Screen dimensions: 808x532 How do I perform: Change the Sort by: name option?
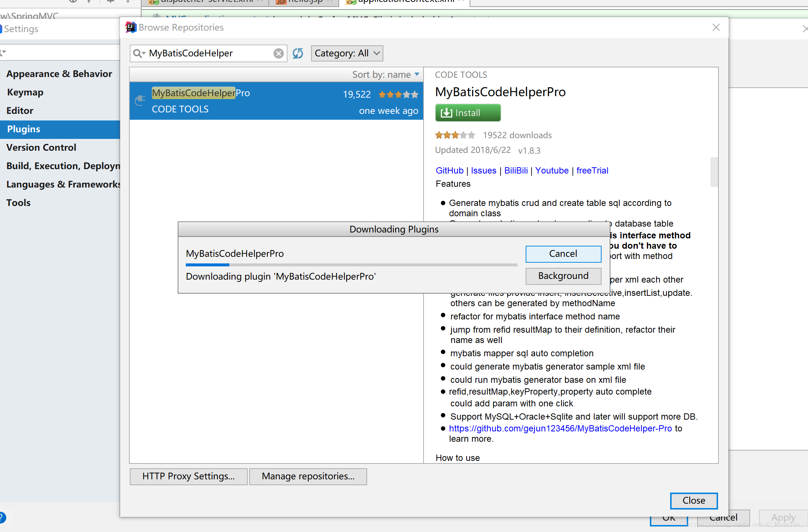click(x=386, y=74)
